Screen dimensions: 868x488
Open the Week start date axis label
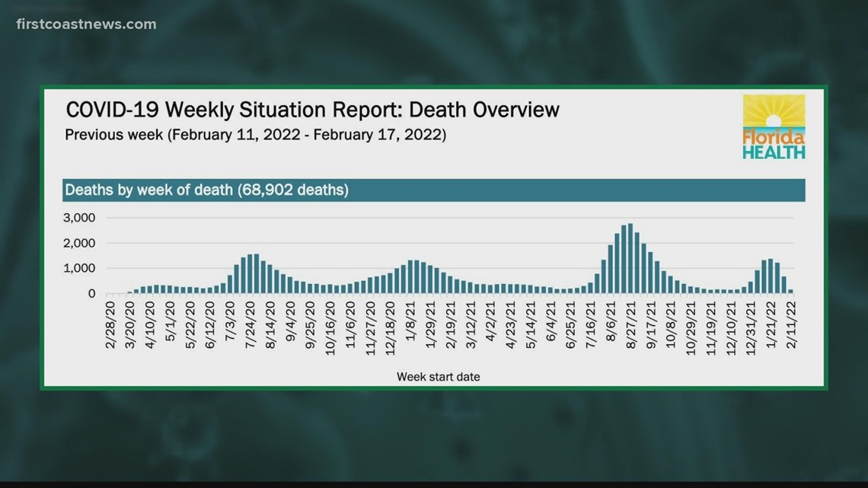439,376
